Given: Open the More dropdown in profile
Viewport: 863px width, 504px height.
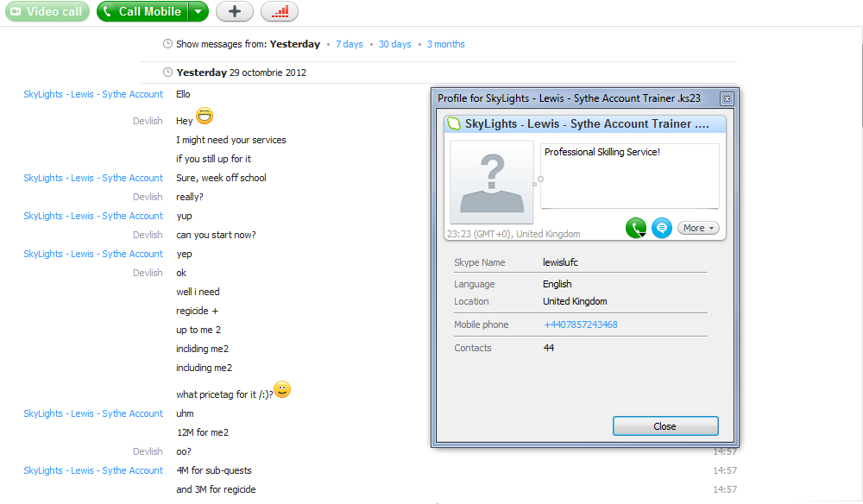Looking at the screenshot, I should (x=698, y=228).
